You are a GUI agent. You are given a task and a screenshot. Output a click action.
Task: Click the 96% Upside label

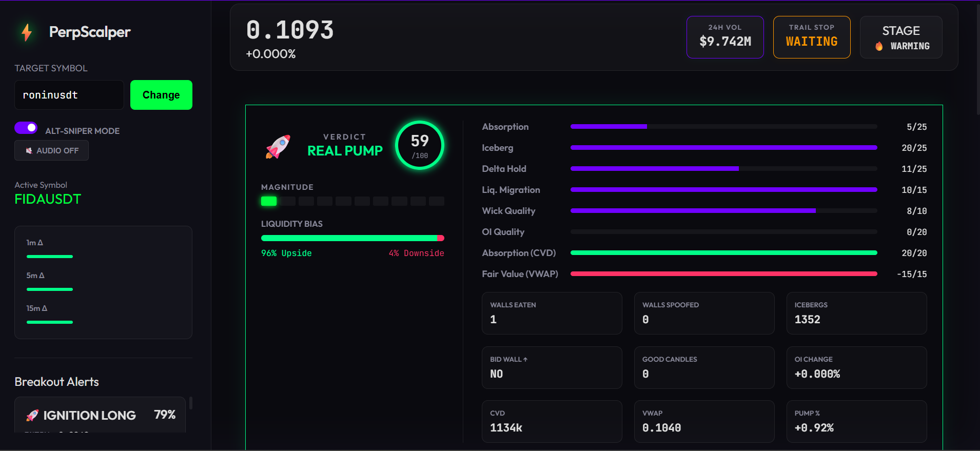[x=286, y=253]
